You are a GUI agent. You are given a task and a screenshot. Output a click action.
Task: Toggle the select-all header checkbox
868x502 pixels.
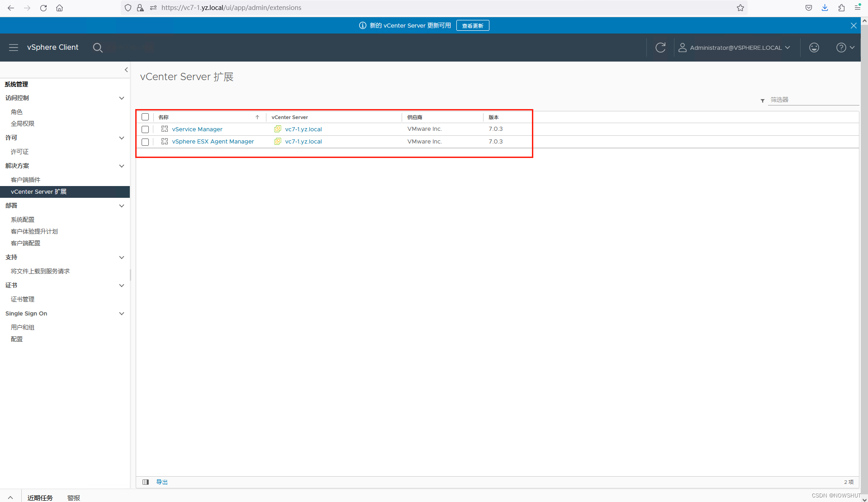(145, 117)
